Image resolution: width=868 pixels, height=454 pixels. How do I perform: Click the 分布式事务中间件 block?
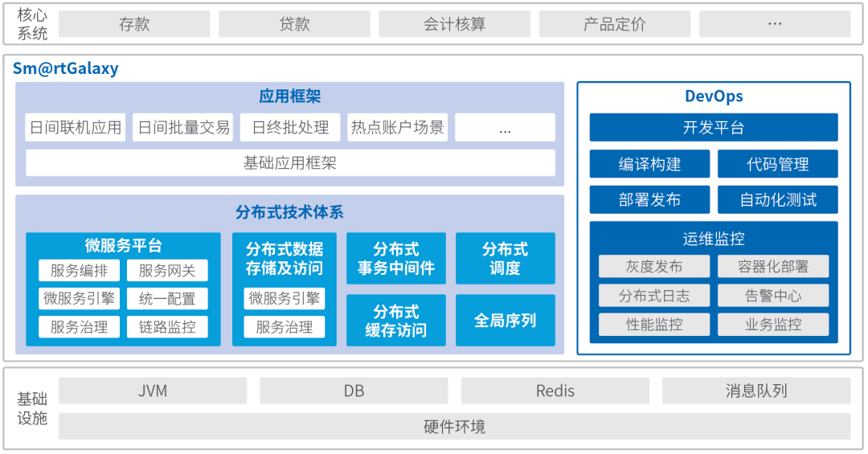click(x=395, y=259)
